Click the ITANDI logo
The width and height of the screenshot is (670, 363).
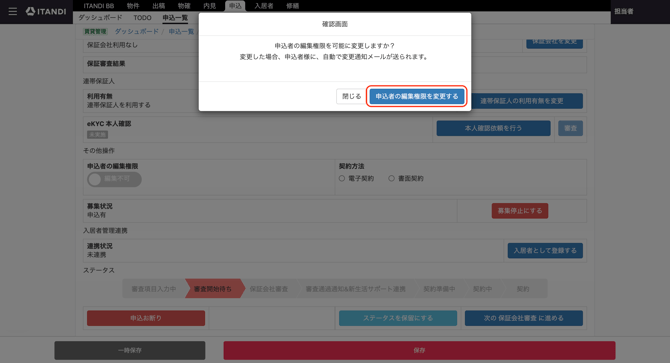(x=46, y=12)
